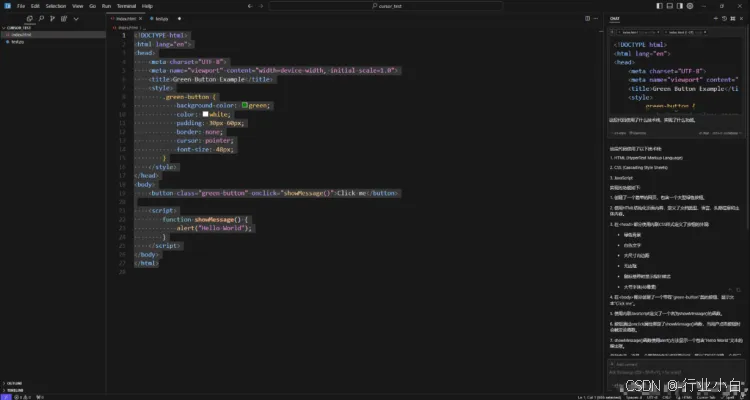Remove first index.html context chip
The height and width of the screenshot is (400, 750).
pos(658,32)
